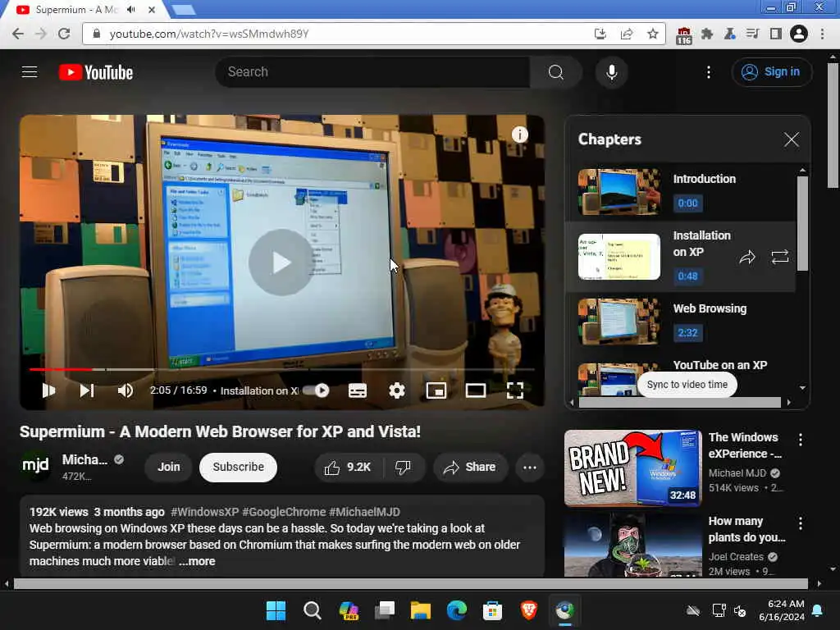840x630 pixels.
Task: Mute the video player volume
Action: coord(125,390)
